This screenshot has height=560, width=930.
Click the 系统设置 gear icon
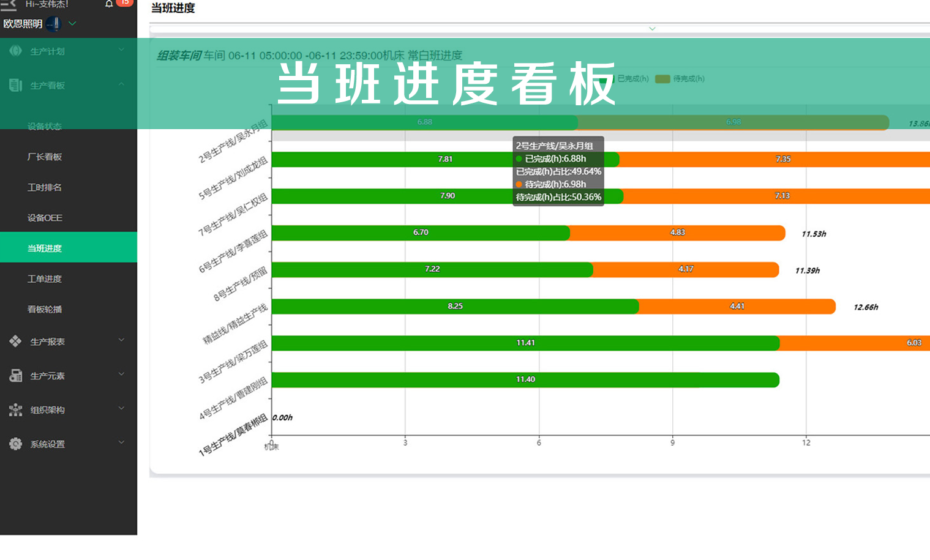tap(15, 444)
